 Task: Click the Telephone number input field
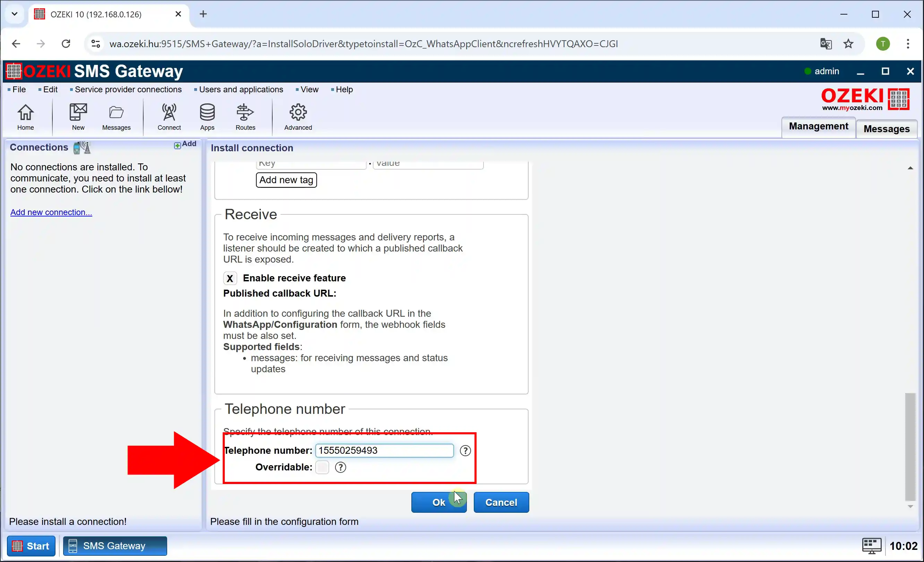pyautogui.click(x=384, y=450)
